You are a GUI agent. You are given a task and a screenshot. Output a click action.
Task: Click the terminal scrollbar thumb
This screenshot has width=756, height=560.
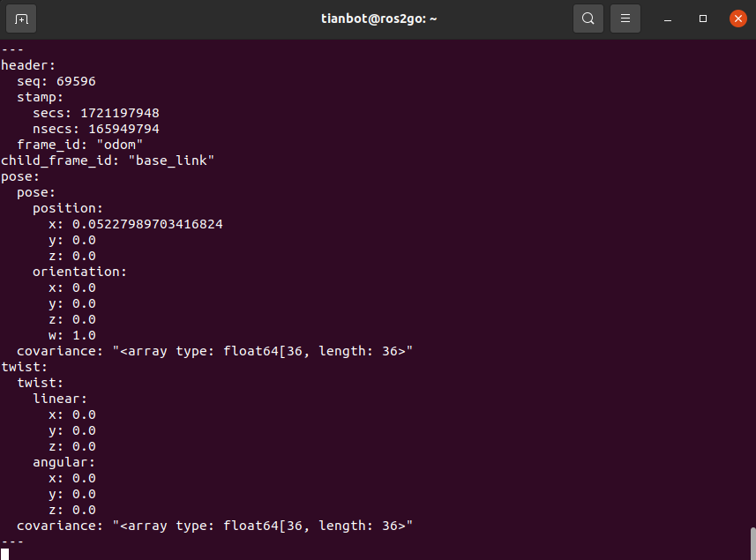click(752, 542)
